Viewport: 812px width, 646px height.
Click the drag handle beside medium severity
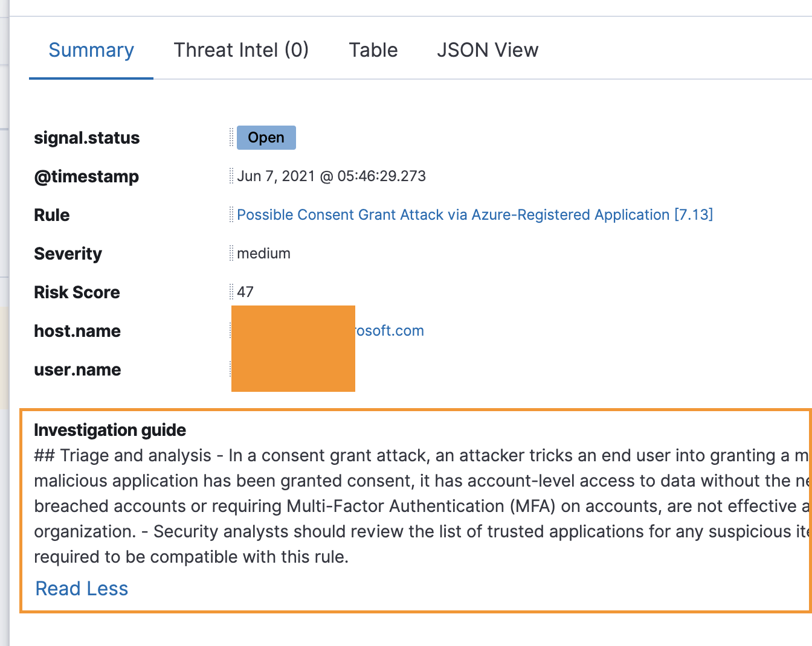(231, 254)
